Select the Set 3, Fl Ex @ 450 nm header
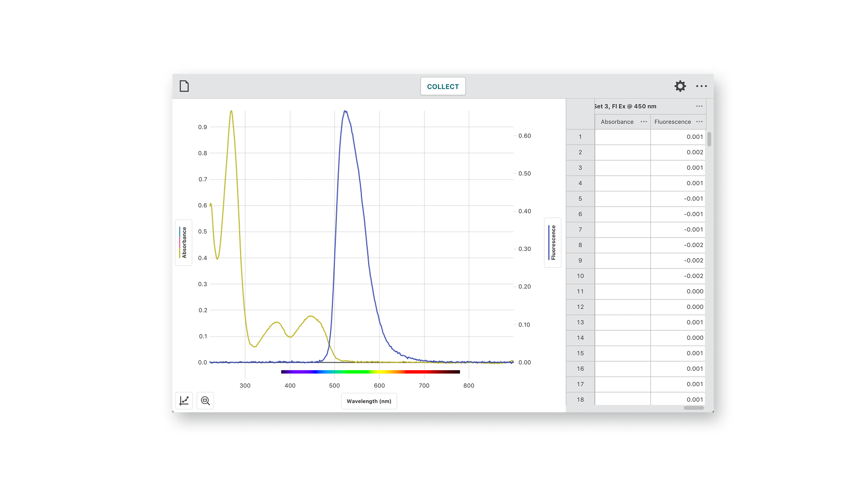868x488 pixels. pos(625,106)
